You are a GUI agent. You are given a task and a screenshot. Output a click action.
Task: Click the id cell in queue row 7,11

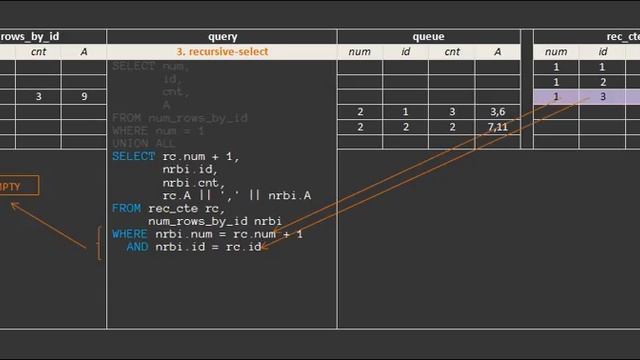coord(405,127)
